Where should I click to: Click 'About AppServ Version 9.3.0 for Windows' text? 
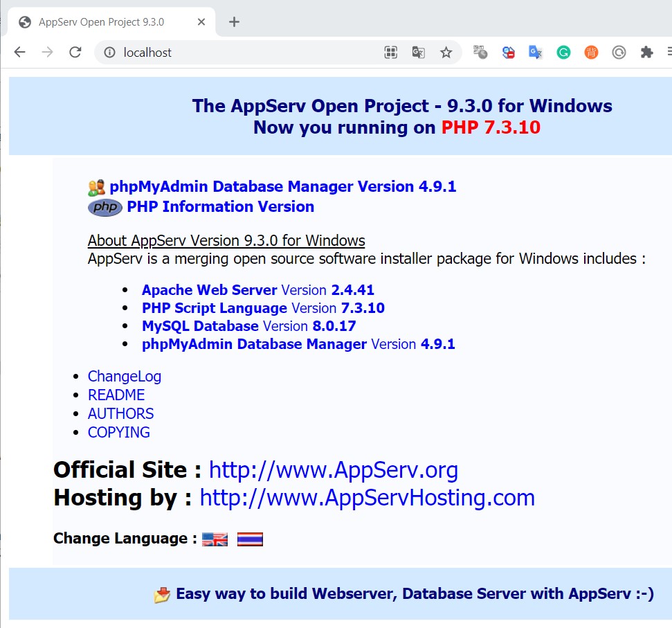(226, 240)
